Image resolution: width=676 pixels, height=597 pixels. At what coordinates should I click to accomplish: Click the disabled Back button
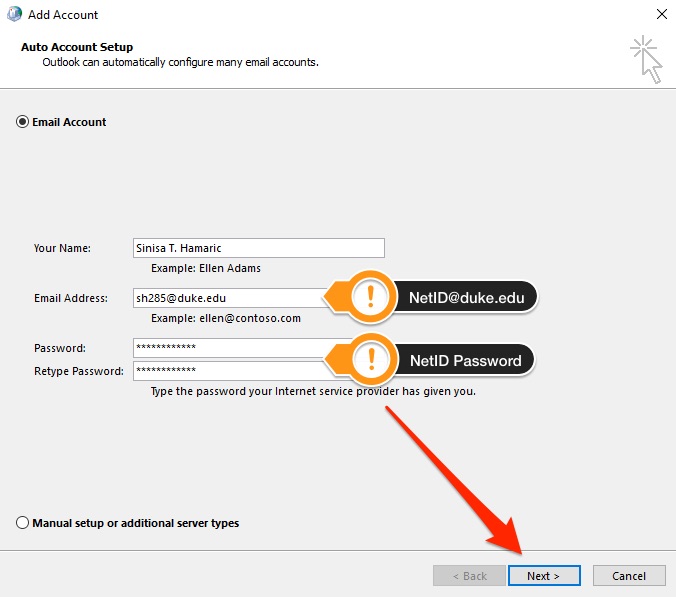[x=469, y=575]
